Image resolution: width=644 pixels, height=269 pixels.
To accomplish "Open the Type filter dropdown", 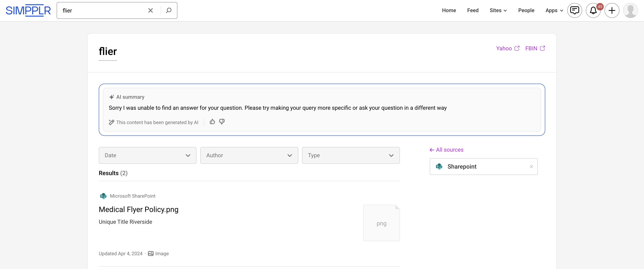I will coord(351,155).
